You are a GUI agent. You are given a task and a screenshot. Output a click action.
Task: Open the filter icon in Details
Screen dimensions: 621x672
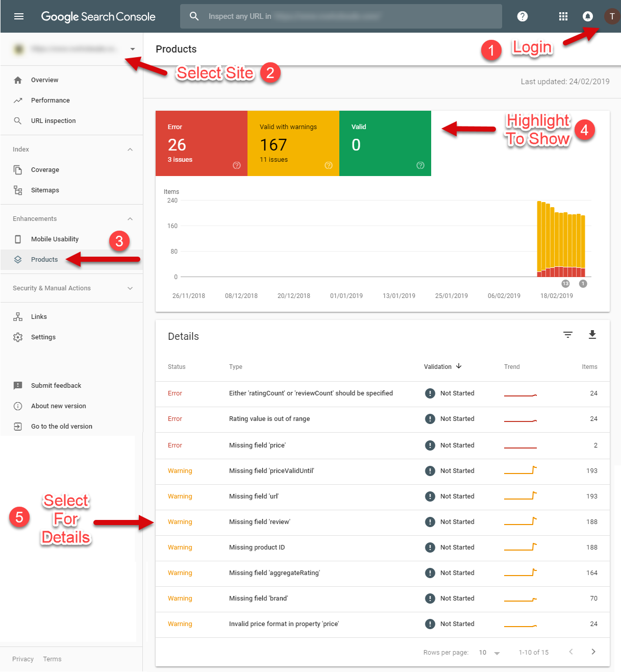tap(568, 335)
